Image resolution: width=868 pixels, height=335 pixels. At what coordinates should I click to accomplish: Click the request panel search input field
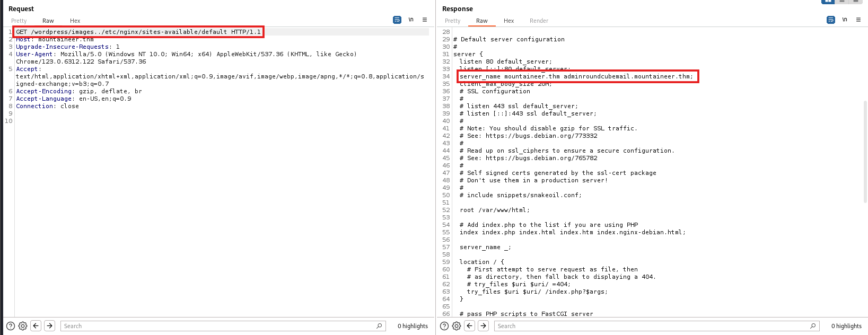[217, 326]
